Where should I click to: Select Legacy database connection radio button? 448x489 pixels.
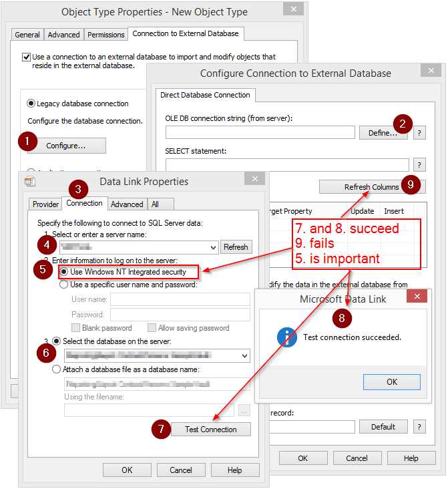(x=31, y=104)
